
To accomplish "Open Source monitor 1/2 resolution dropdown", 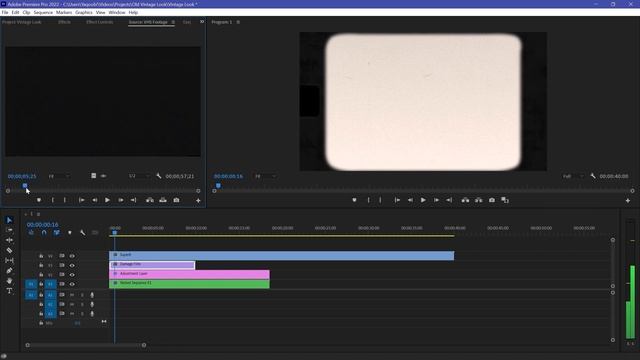I will point(139,176).
